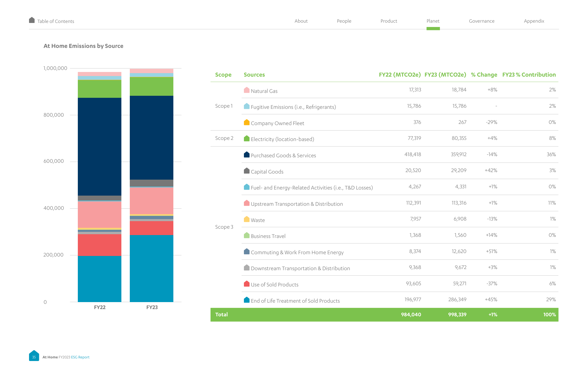Click the Company Owned Fleet legend icon
This screenshot has height=370, width=588.
click(247, 122)
